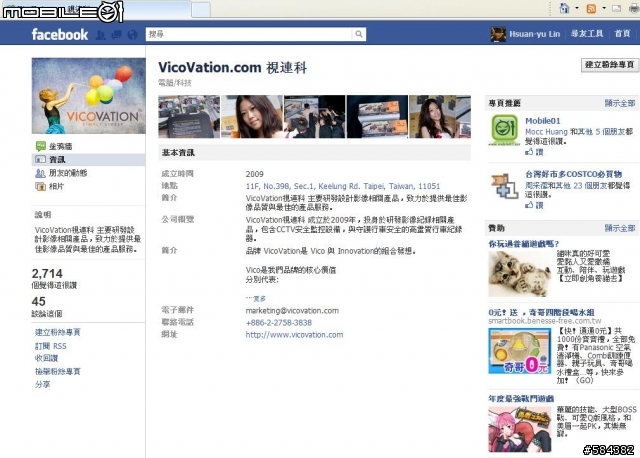The height and width of the screenshot is (458, 640).
Task: Open third photo strip thumbnail
Action: coord(314,117)
